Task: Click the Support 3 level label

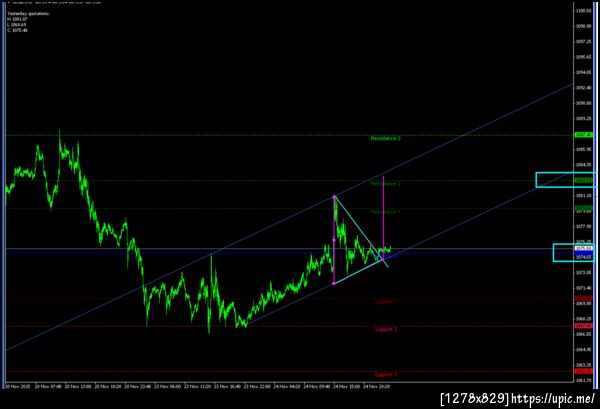Action: coord(385,375)
